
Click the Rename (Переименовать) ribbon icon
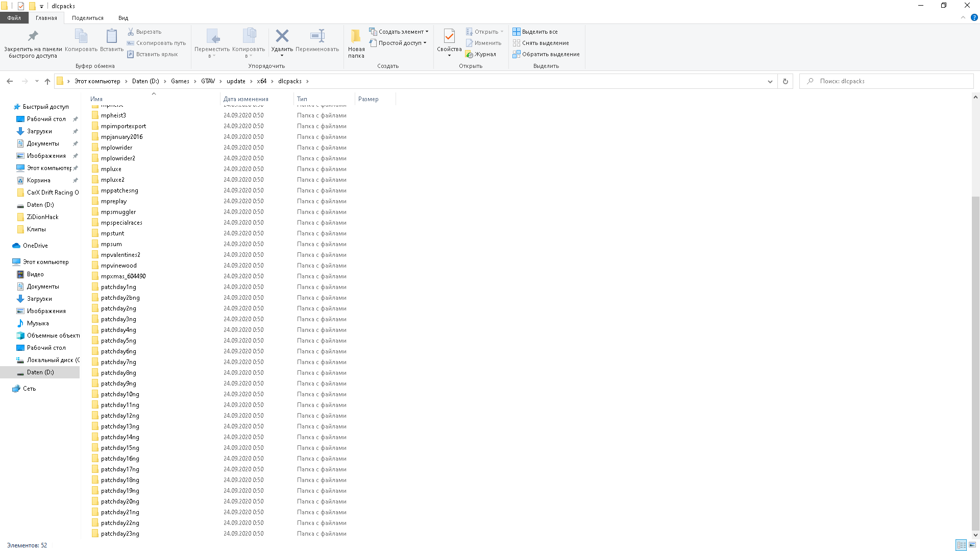(317, 36)
